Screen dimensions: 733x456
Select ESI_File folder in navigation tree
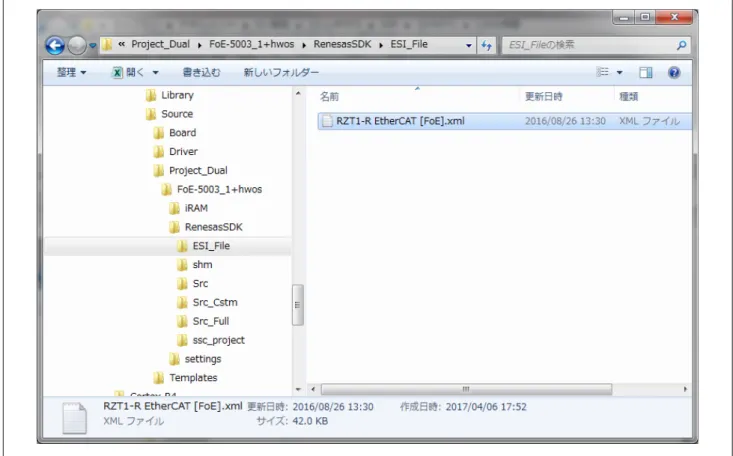(x=211, y=246)
